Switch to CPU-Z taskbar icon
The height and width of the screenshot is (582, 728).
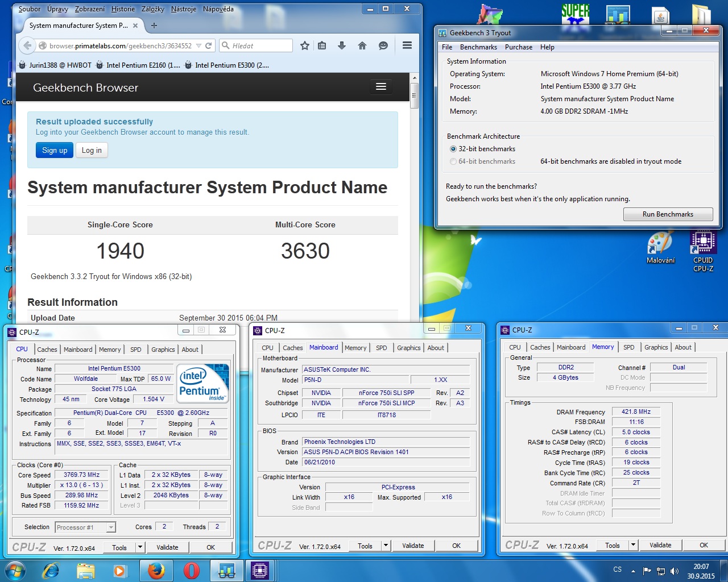(260, 571)
